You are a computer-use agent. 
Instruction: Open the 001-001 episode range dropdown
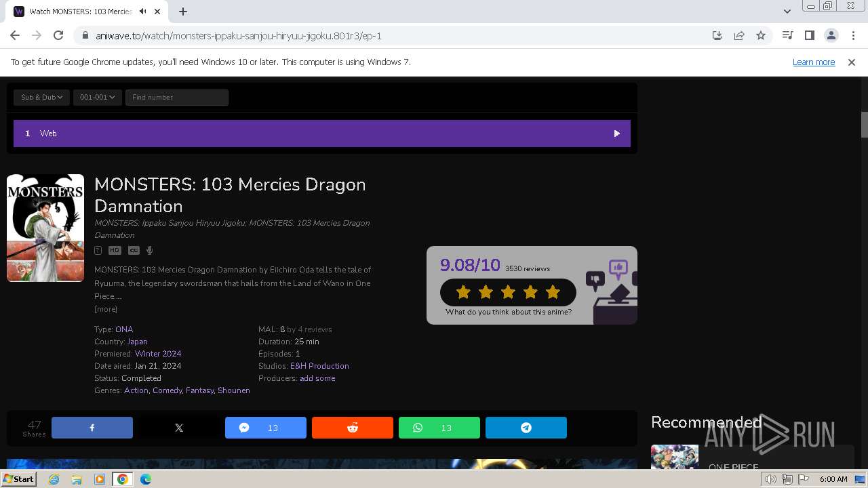click(x=98, y=98)
